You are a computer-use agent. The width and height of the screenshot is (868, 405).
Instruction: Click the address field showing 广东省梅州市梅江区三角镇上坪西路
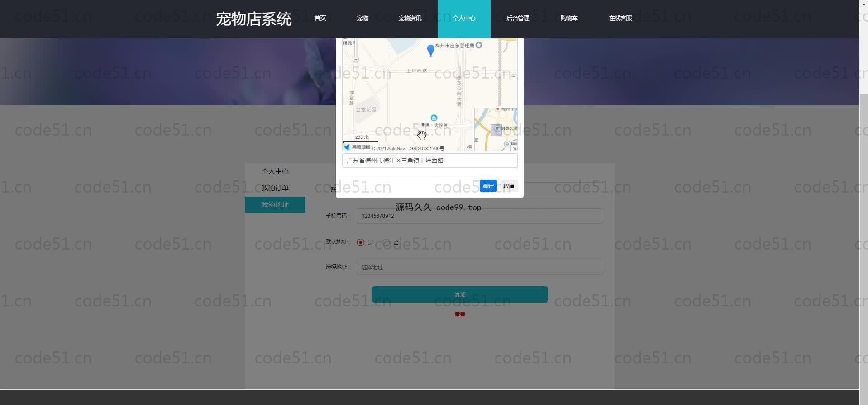429,160
